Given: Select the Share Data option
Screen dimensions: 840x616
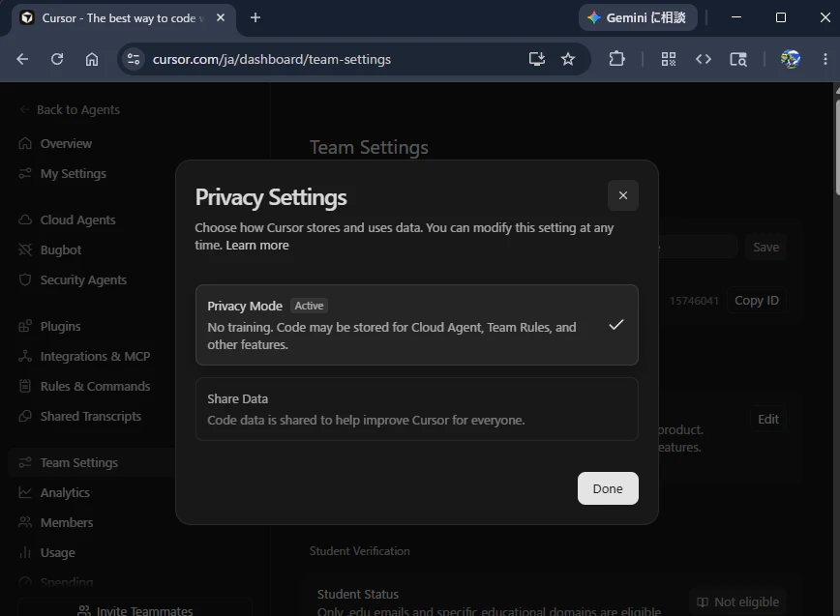Looking at the screenshot, I should [417, 409].
